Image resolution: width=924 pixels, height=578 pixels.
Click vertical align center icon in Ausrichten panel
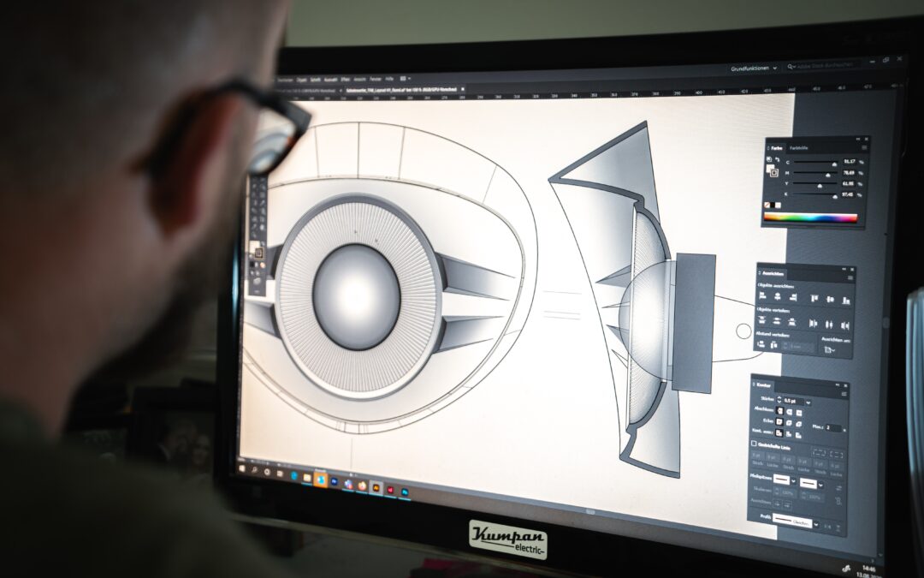[x=830, y=300]
